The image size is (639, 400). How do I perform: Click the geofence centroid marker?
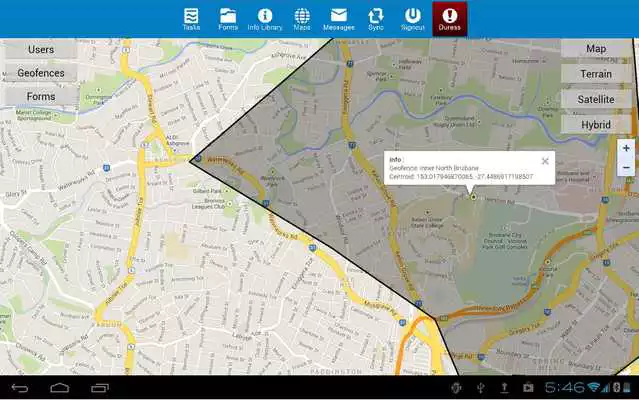(x=473, y=197)
